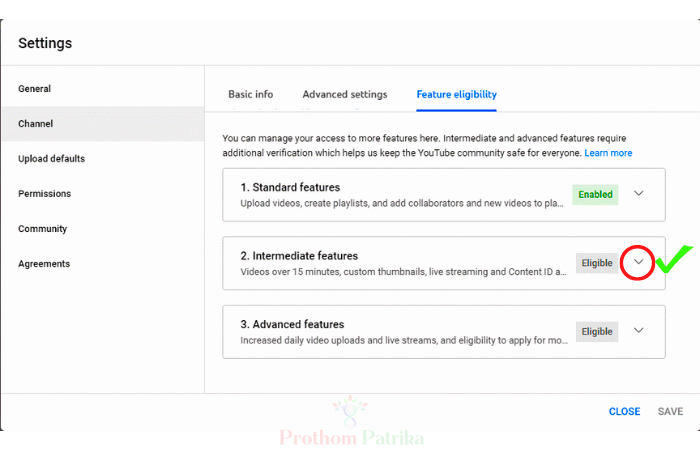Expand the Intermediate features chevron
The width and height of the screenshot is (700, 450).
pyautogui.click(x=638, y=262)
